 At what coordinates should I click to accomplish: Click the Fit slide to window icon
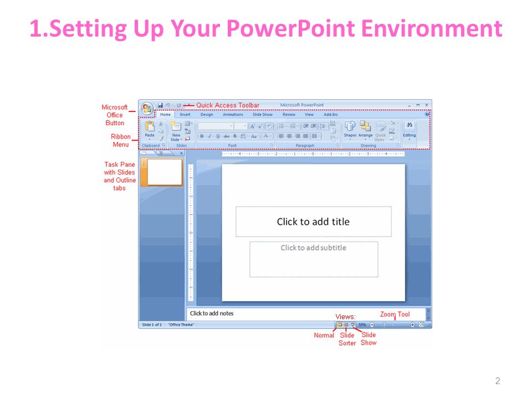421,325
